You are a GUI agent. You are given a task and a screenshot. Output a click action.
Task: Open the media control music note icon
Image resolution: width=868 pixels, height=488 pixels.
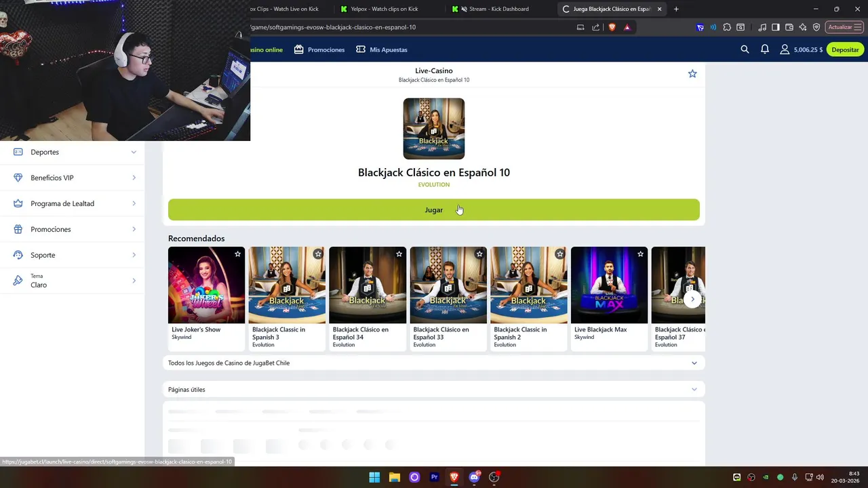point(763,27)
